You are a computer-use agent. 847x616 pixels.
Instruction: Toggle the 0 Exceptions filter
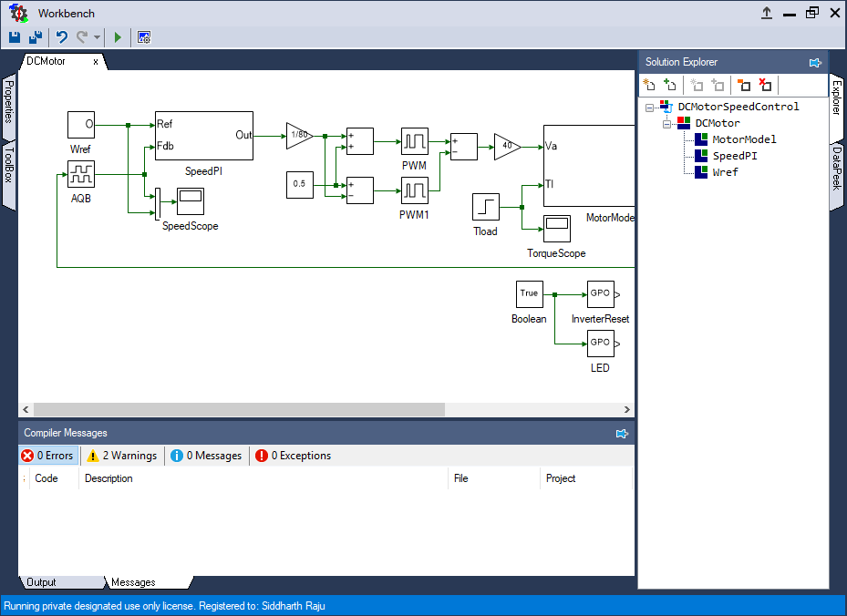coord(294,456)
